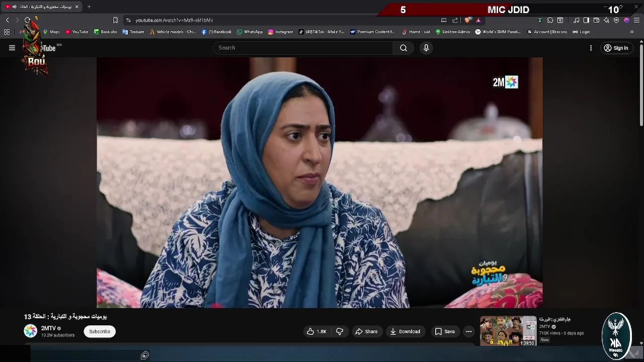Open Vehicle models - Cfx bookmark
The height and width of the screenshot is (362, 644).
[x=173, y=32]
